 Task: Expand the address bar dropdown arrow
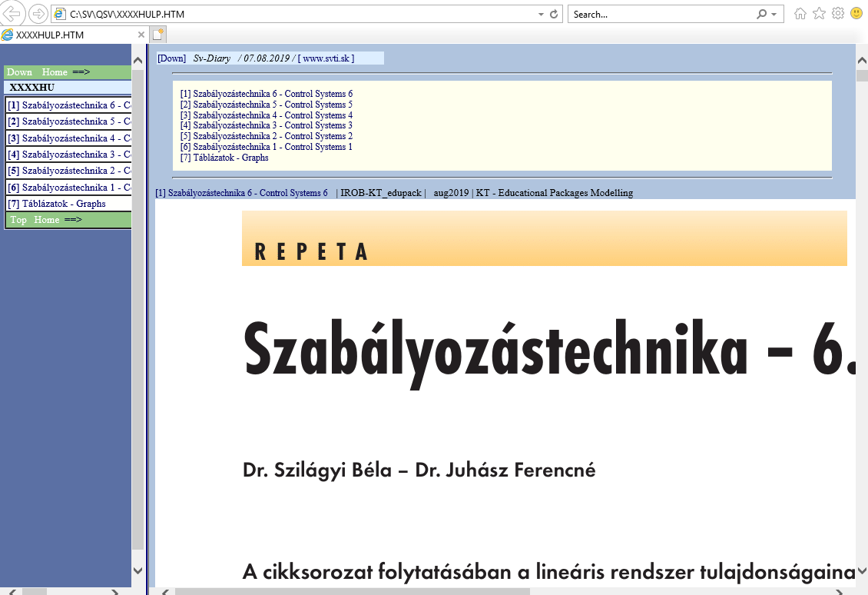(540, 14)
